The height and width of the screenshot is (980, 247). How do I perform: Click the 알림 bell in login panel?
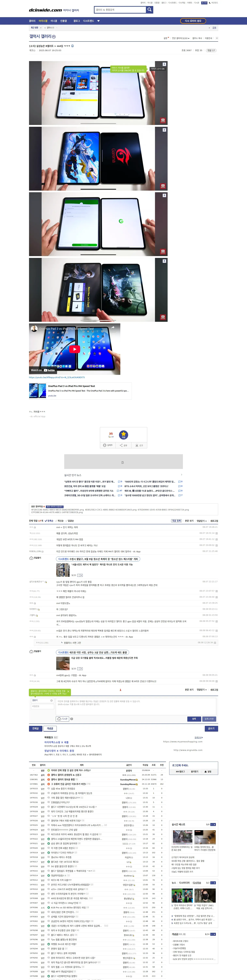pyautogui.click(x=208, y=772)
